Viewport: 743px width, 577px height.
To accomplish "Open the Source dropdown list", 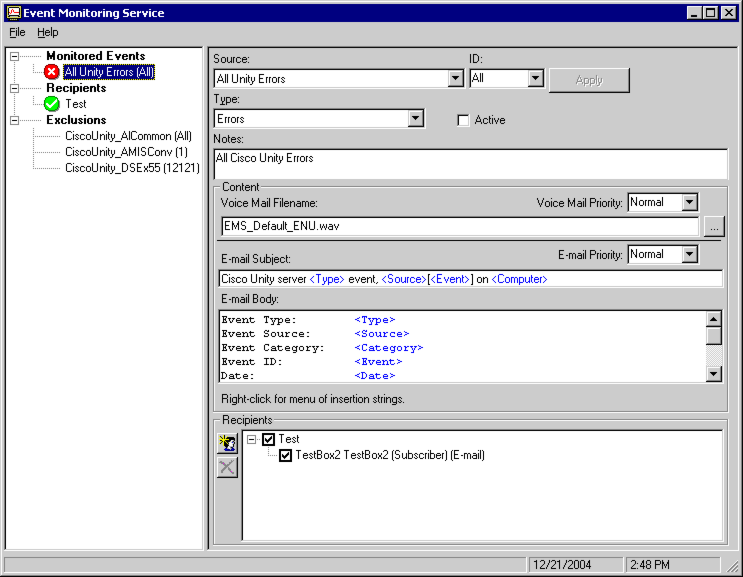I will [x=455, y=79].
